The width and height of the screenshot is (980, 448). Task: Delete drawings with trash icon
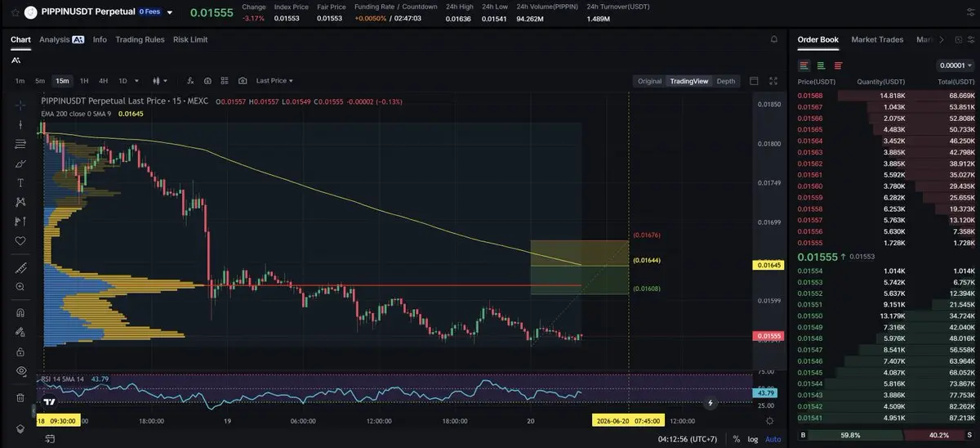point(20,397)
